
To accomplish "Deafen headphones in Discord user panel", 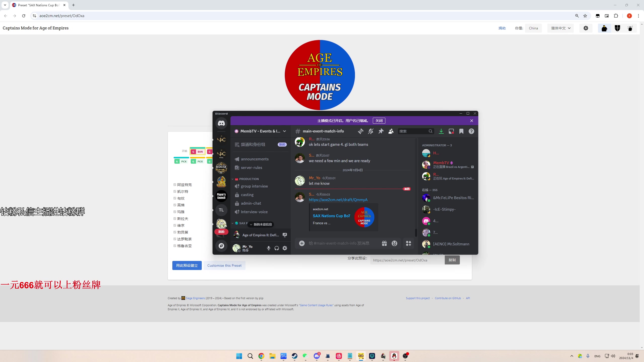I will click(x=277, y=248).
